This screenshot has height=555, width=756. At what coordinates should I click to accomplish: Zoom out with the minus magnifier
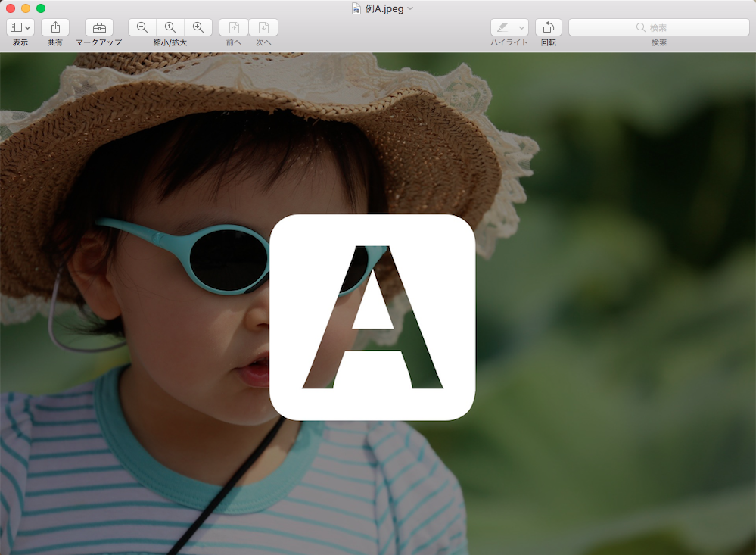142,27
